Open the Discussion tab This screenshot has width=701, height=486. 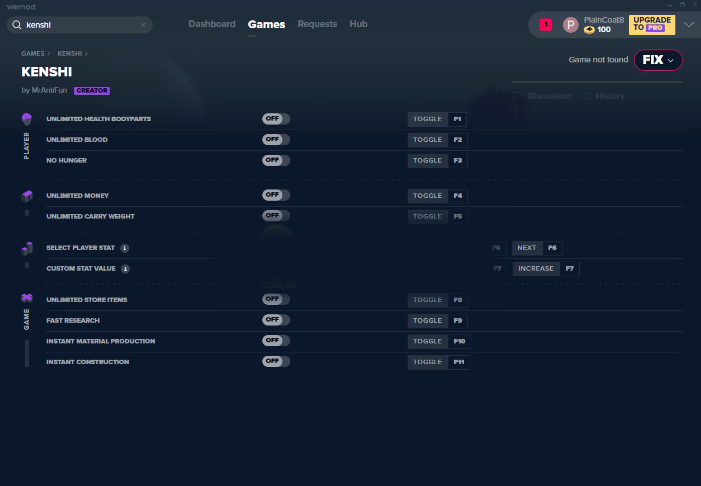pyautogui.click(x=542, y=96)
